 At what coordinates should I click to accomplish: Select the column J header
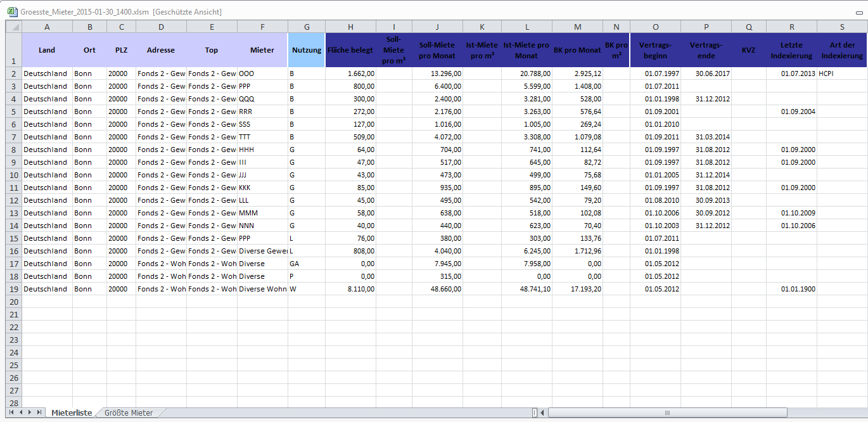[438, 27]
